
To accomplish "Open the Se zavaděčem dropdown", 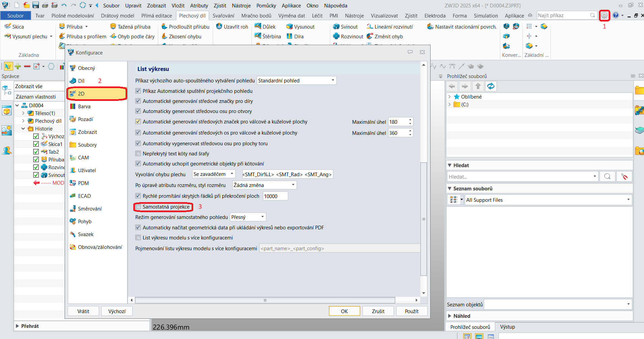I will click(214, 174).
